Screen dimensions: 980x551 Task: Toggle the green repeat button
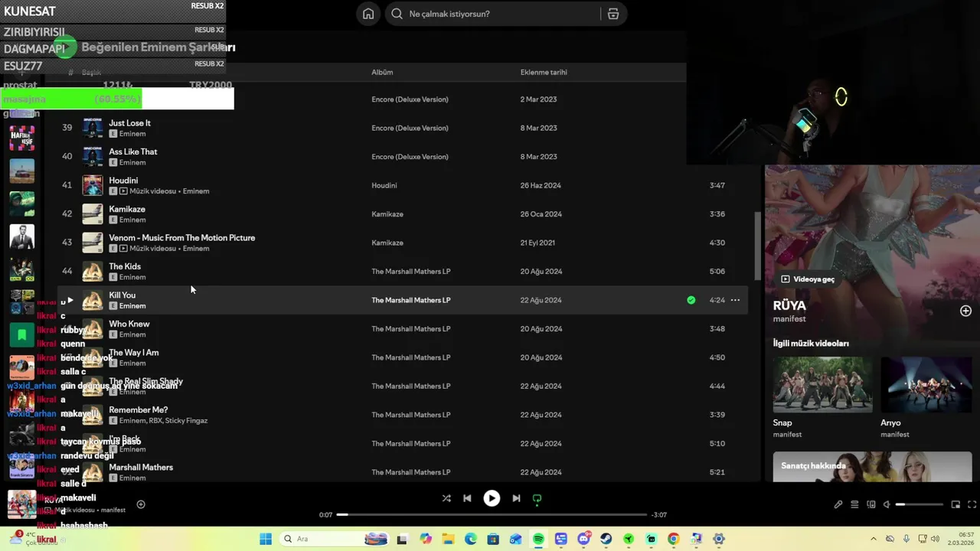[537, 498]
